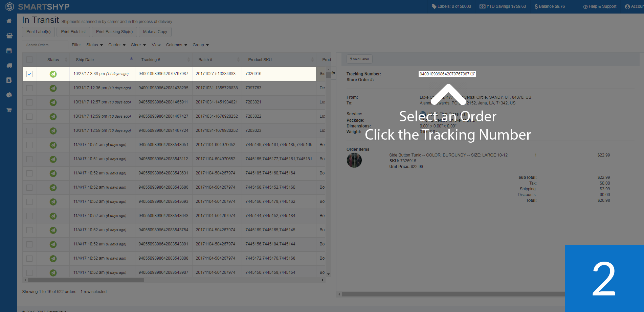Click scroll-right arrow of table scrollbar
This screenshot has width=644, height=312.
[x=323, y=280]
